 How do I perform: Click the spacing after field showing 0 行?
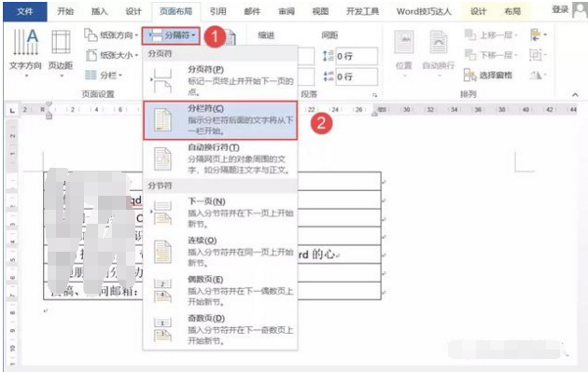(x=357, y=76)
